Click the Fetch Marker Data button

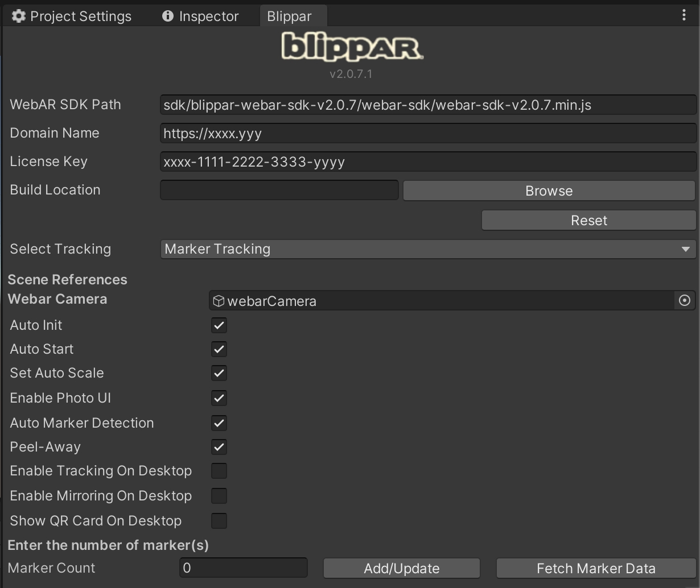pyautogui.click(x=596, y=568)
